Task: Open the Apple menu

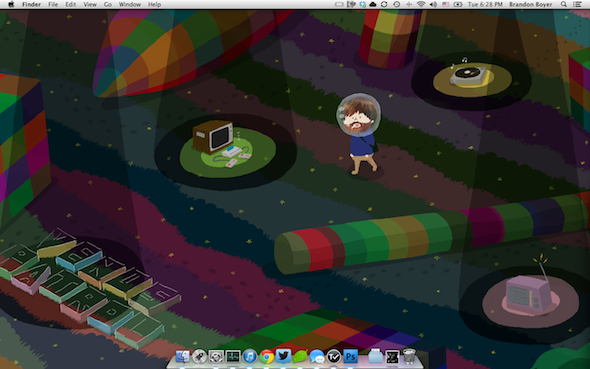Action: (11, 4)
